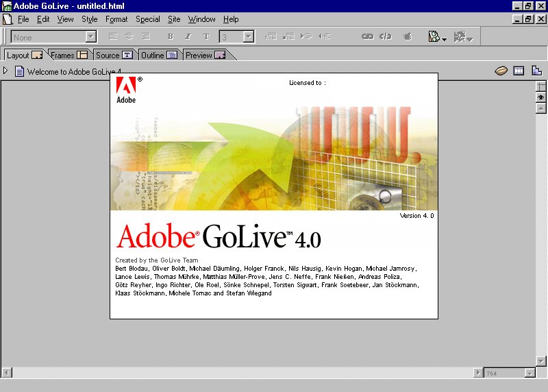Click the Licensed to label
The width and height of the screenshot is (548, 392).
(x=307, y=83)
